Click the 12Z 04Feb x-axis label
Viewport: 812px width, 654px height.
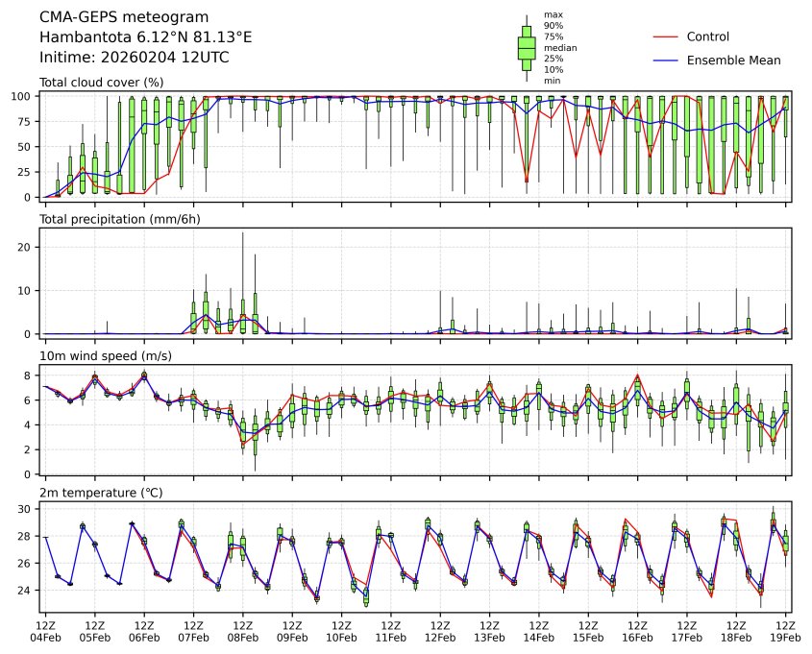(46, 631)
